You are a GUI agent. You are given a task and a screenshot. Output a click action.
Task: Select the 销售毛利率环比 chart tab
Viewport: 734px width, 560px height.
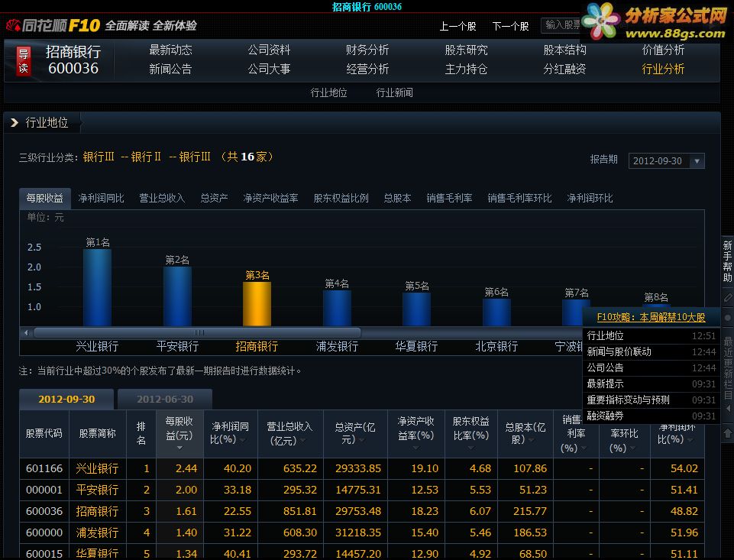pos(519,198)
